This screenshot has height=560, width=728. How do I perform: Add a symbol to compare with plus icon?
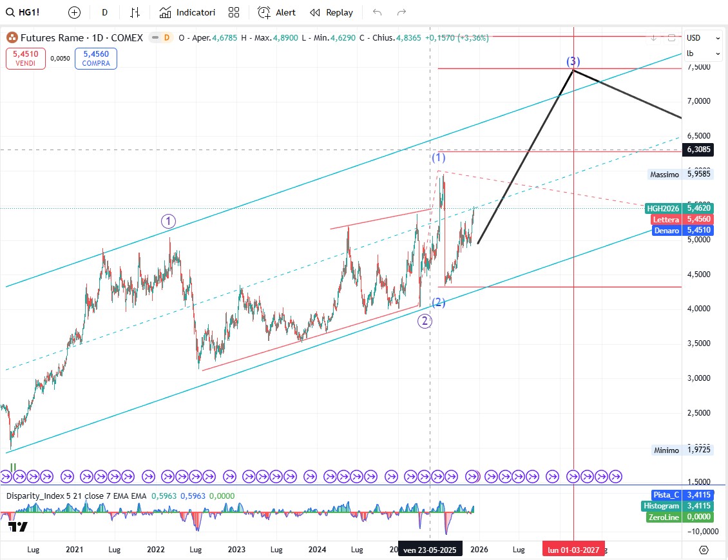pos(74,12)
